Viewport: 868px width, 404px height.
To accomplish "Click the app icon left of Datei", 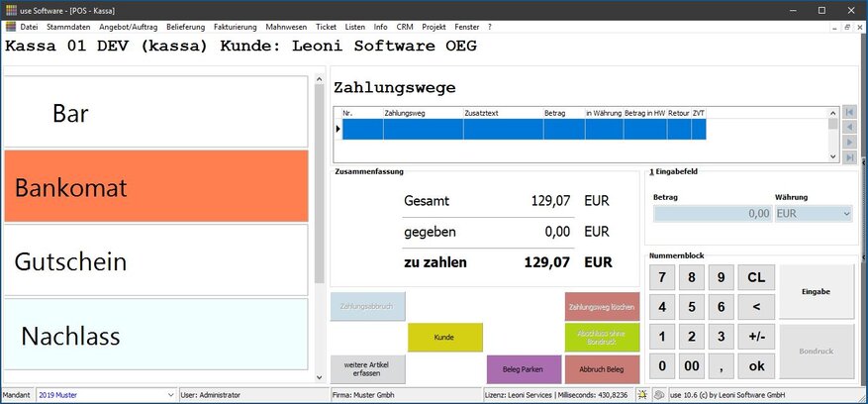I will (10, 27).
